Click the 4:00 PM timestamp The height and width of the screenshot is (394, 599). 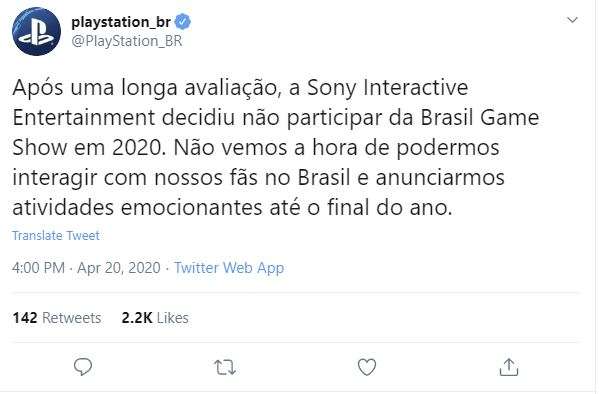[39, 268]
